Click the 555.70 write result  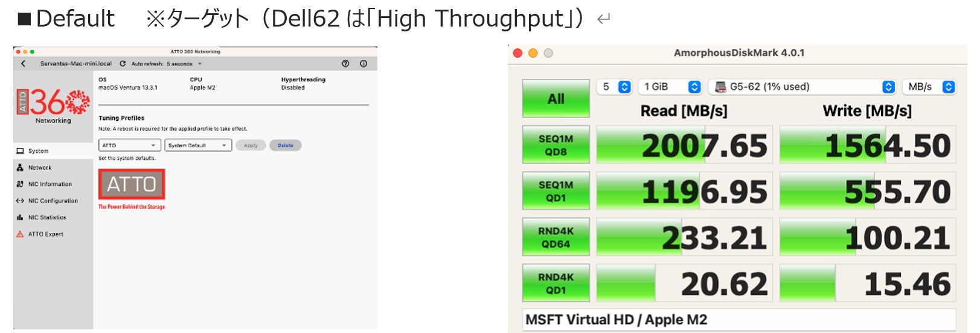(868, 191)
